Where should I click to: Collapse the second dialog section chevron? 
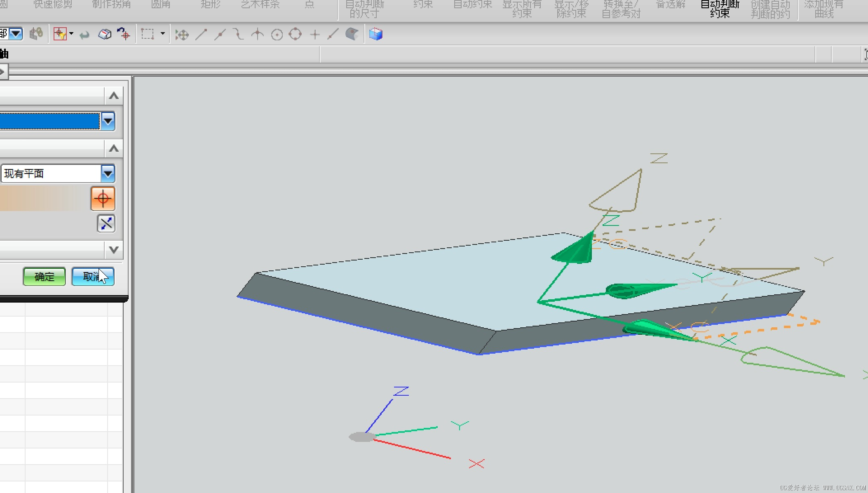coord(114,148)
